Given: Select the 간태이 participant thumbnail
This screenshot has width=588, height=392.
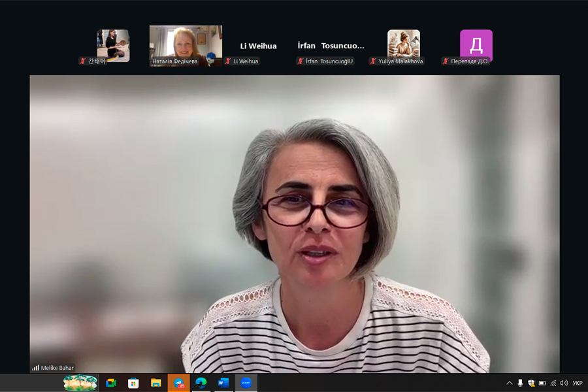Looking at the screenshot, I should (113, 46).
